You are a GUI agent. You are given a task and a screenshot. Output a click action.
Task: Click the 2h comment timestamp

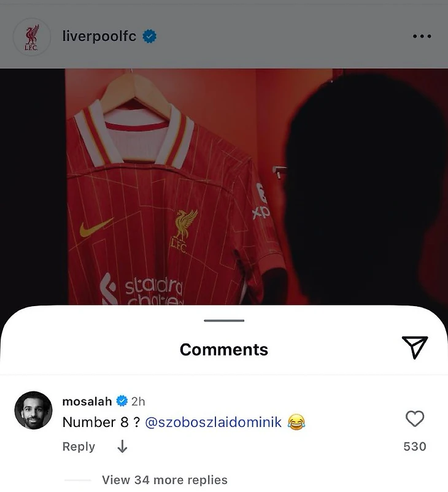138,401
